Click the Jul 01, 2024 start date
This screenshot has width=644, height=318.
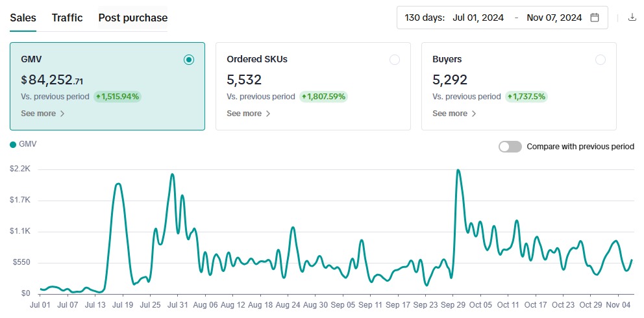pos(478,18)
